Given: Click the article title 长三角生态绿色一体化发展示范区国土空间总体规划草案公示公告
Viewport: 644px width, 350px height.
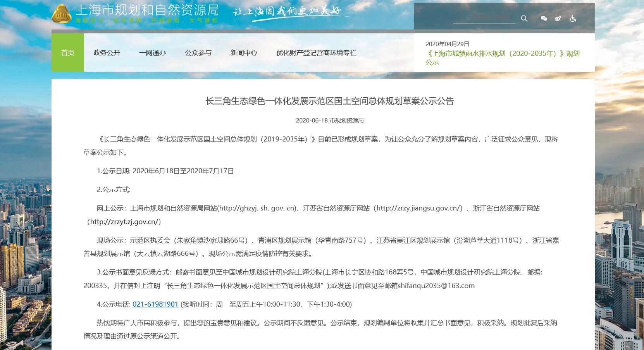Looking at the screenshot, I should (x=330, y=101).
